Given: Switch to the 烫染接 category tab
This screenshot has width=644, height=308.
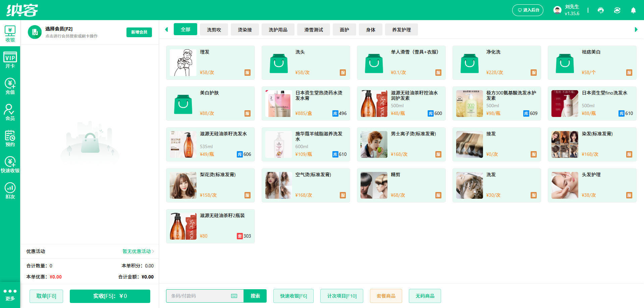Looking at the screenshot, I should coord(245,29).
